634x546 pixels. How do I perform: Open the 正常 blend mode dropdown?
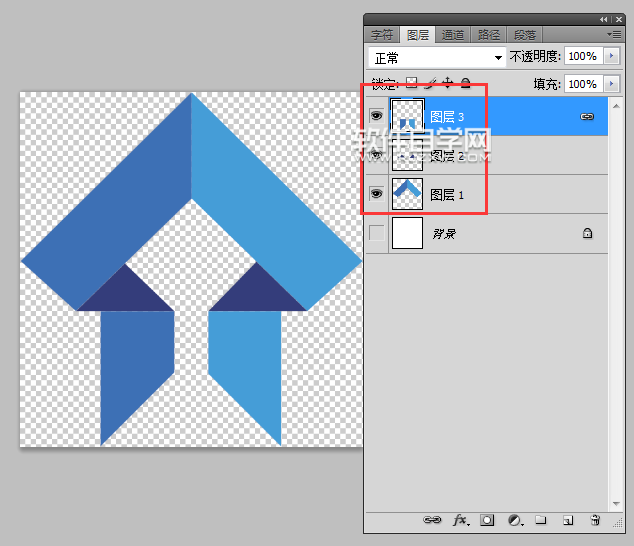tap(436, 58)
